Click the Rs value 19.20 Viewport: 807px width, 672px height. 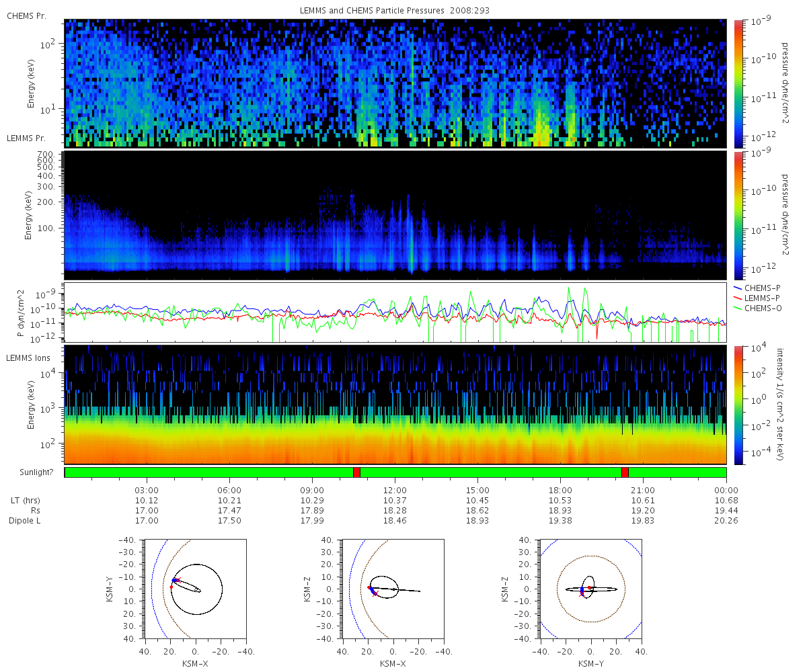[643, 511]
